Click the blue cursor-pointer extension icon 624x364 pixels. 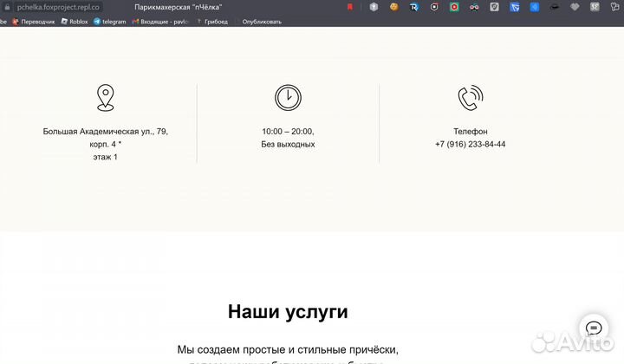pos(515,7)
